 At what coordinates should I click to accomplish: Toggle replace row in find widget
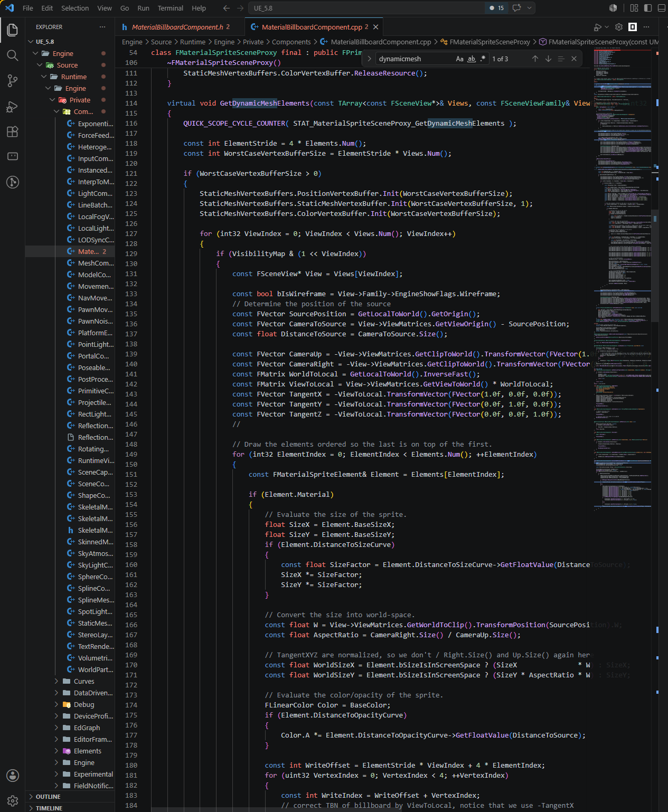click(369, 59)
